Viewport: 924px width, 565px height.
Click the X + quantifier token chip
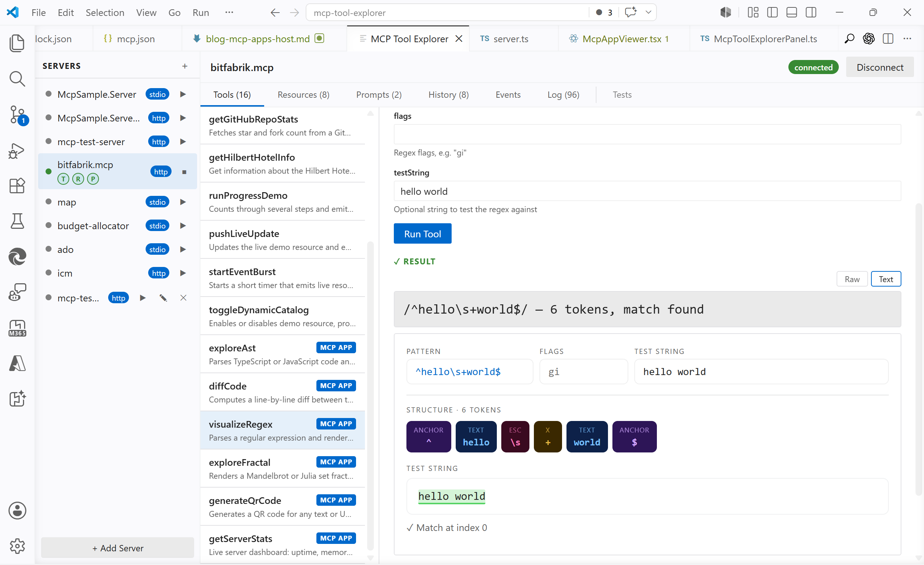[548, 437]
